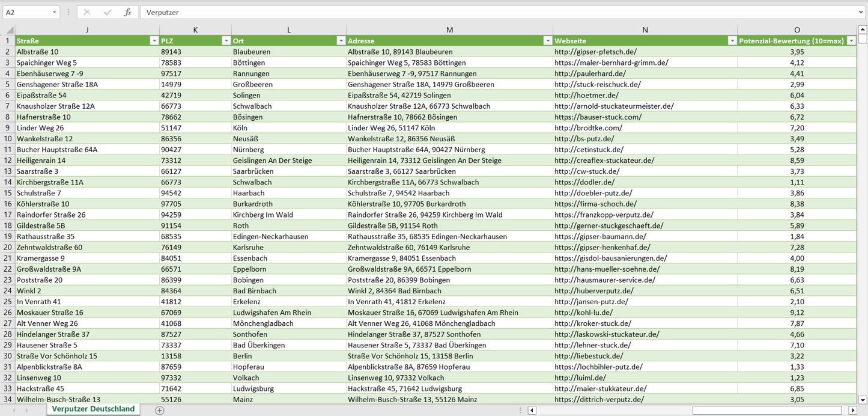The image size is (868, 416).
Task: Open the Webseite filter dropdown
Action: 732,41
